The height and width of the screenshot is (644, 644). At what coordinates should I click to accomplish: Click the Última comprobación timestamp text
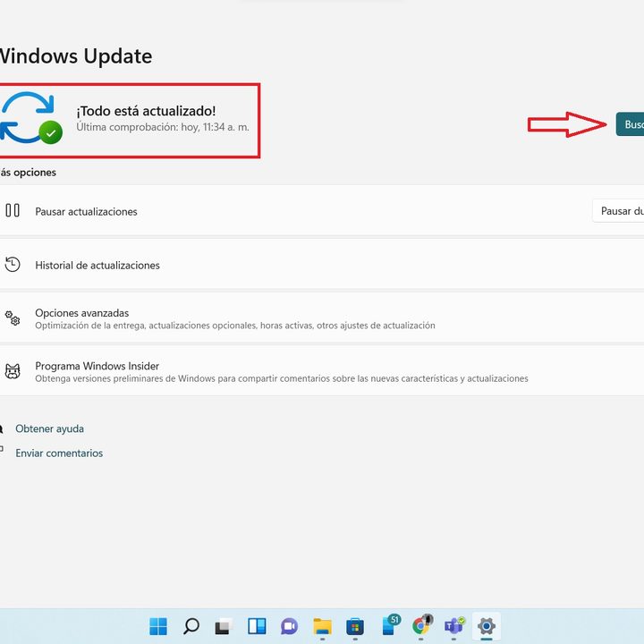pos(163,127)
